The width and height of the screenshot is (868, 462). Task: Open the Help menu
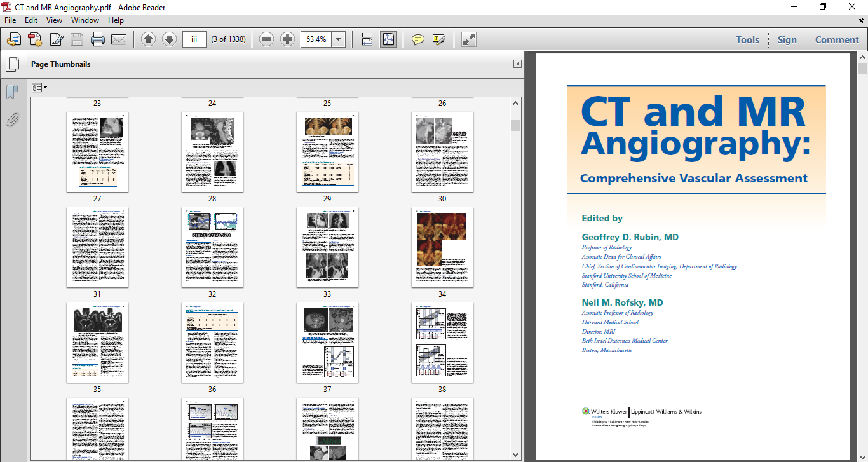coord(116,20)
